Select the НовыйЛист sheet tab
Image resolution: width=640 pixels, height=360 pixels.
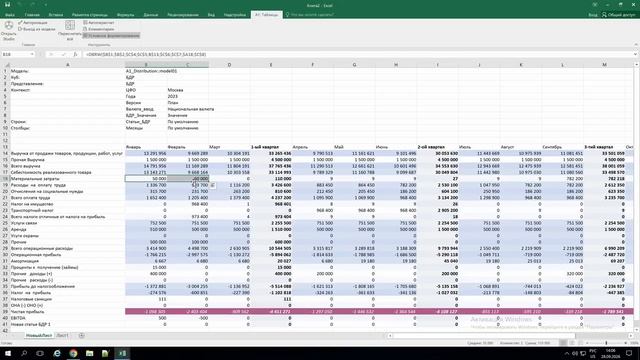tap(39, 336)
